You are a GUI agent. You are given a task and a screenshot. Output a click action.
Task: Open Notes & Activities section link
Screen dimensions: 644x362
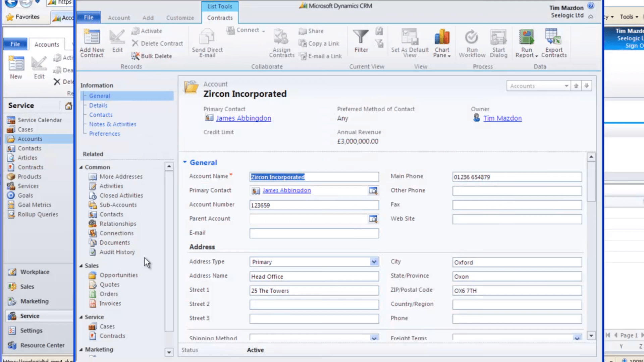tap(113, 124)
